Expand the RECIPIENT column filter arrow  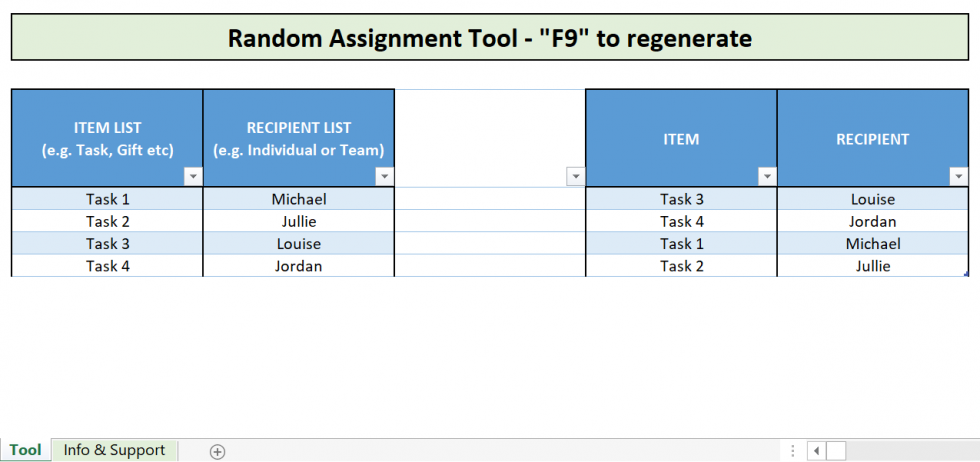click(x=958, y=176)
